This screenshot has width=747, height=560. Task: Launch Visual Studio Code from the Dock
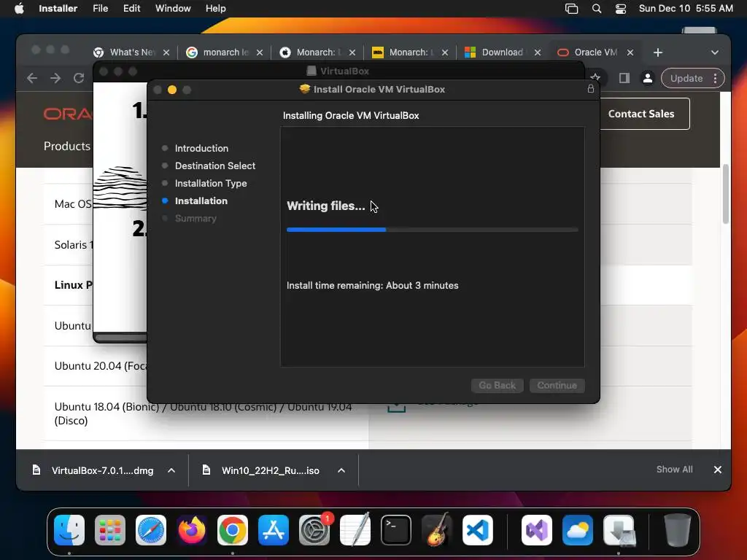[477, 530]
